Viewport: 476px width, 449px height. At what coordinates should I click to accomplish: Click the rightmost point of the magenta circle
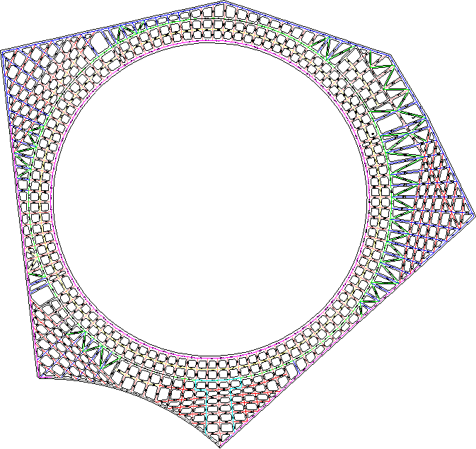click(370, 198)
